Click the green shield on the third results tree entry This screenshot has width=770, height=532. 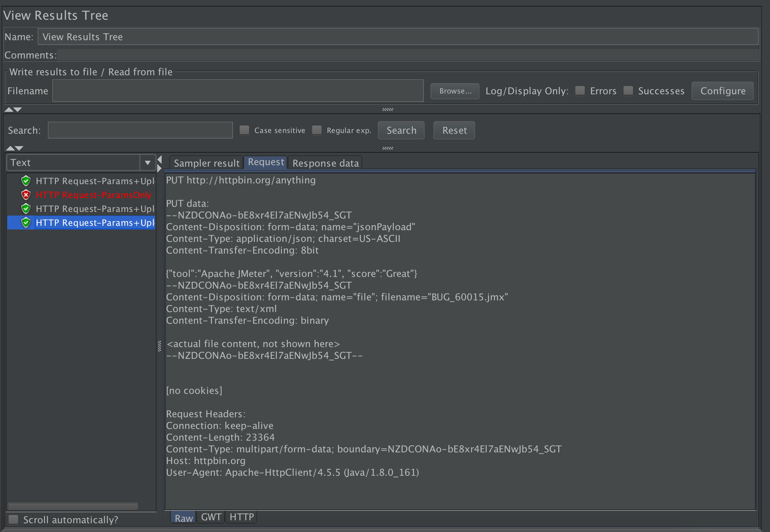[26, 209]
